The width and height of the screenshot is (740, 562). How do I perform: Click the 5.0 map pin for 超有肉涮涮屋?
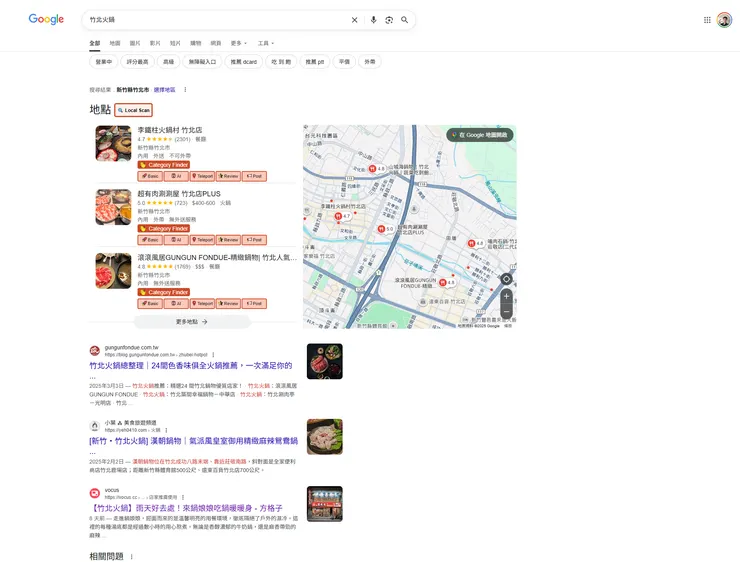click(386, 229)
